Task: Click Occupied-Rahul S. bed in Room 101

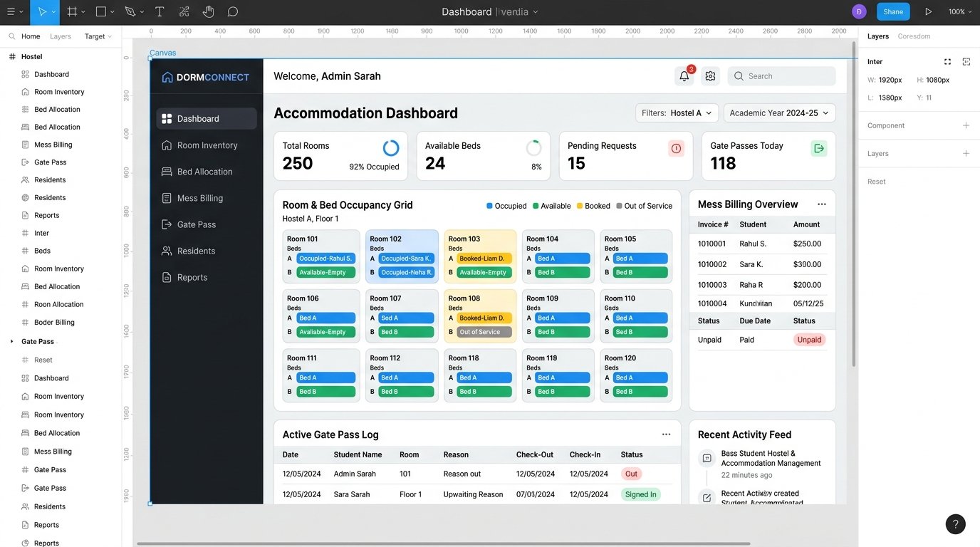Action: (x=325, y=259)
